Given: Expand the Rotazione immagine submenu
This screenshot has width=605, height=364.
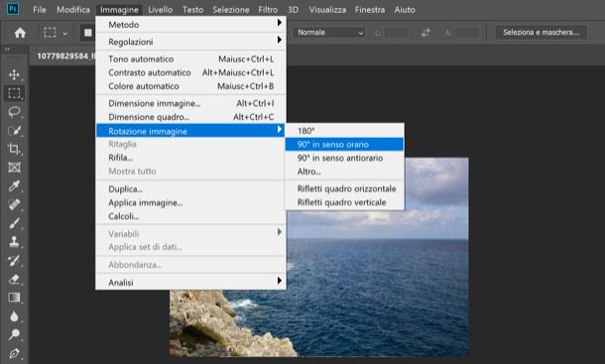Looking at the screenshot, I should pyautogui.click(x=191, y=131).
